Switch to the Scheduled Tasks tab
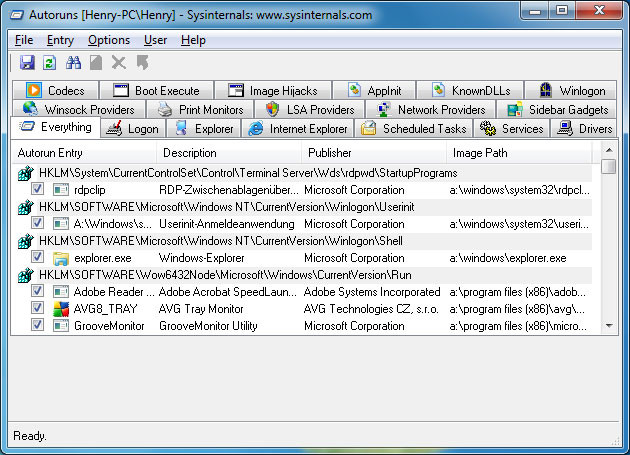630x455 pixels. [414, 129]
